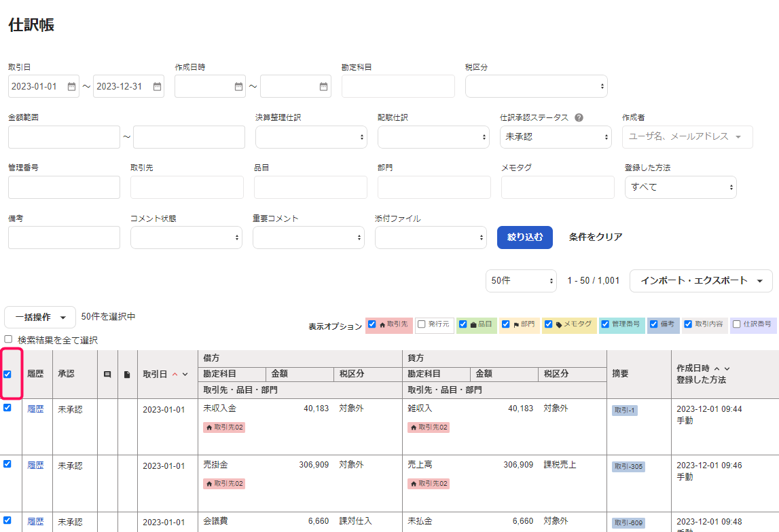Click the lower bound 金額範囲 field
Image resolution: width=779 pixels, height=532 pixels.
point(64,137)
